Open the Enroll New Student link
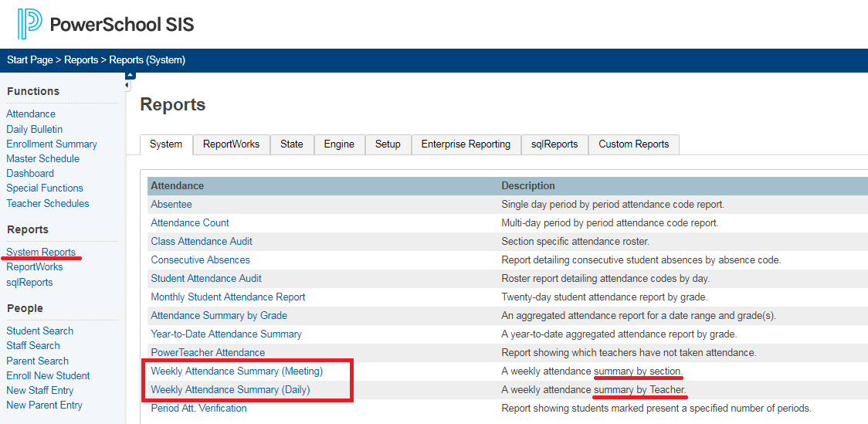The height and width of the screenshot is (424, 868). click(x=48, y=375)
